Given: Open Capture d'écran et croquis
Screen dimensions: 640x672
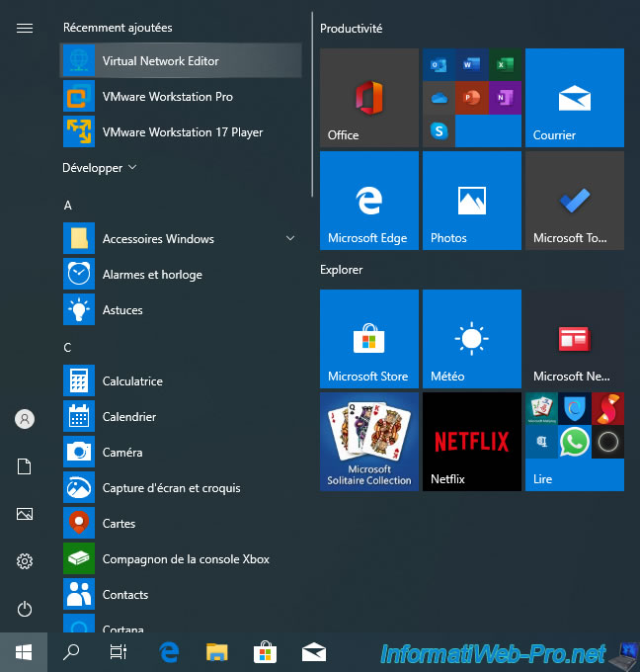Looking at the screenshot, I should [x=181, y=488].
